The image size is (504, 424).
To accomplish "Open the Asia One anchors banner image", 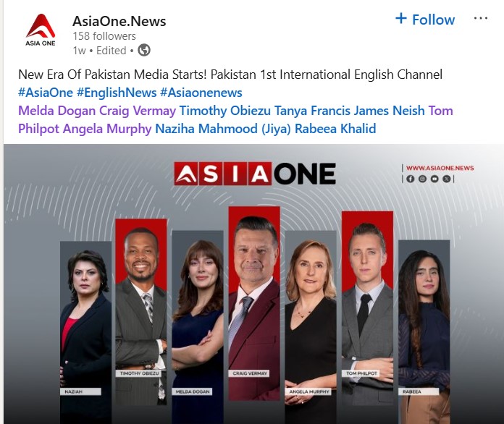I will coord(253,284).
